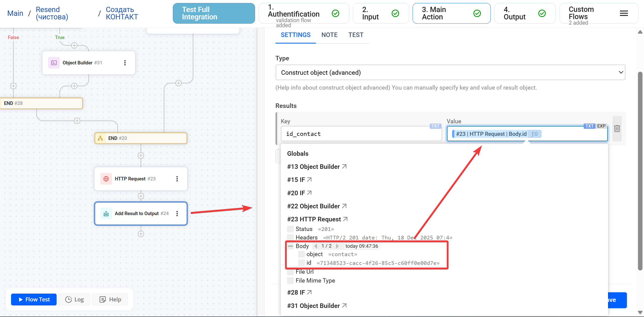Screen dimensions: 644x317
Task: Click the id_contact key input field
Action: (x=361, y=134)
